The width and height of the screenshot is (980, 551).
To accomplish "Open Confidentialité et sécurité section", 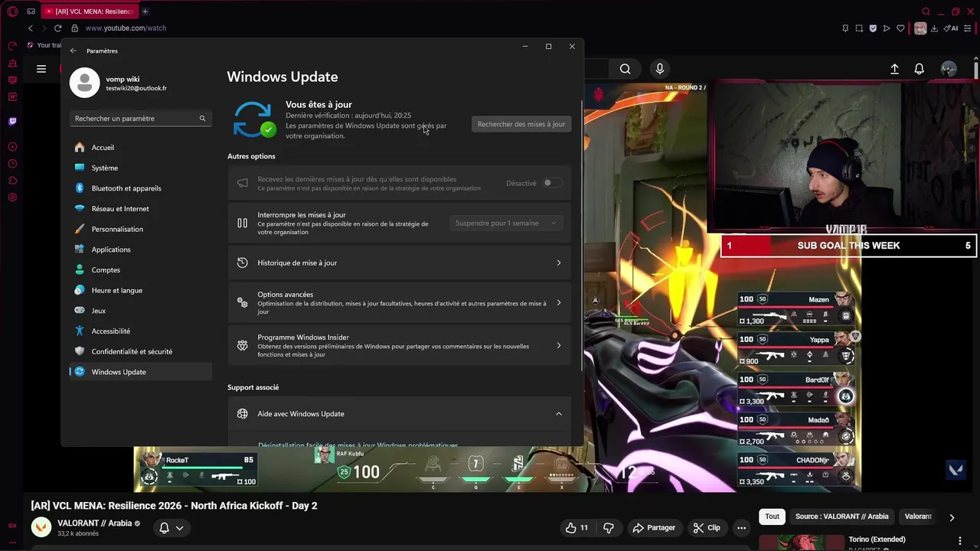I will click(140, 351).
